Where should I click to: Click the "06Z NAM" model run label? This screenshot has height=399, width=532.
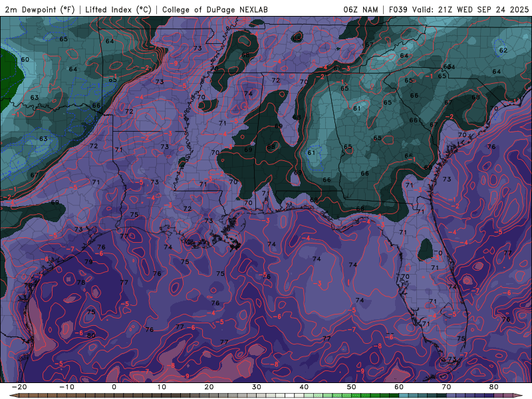[360, 9]
